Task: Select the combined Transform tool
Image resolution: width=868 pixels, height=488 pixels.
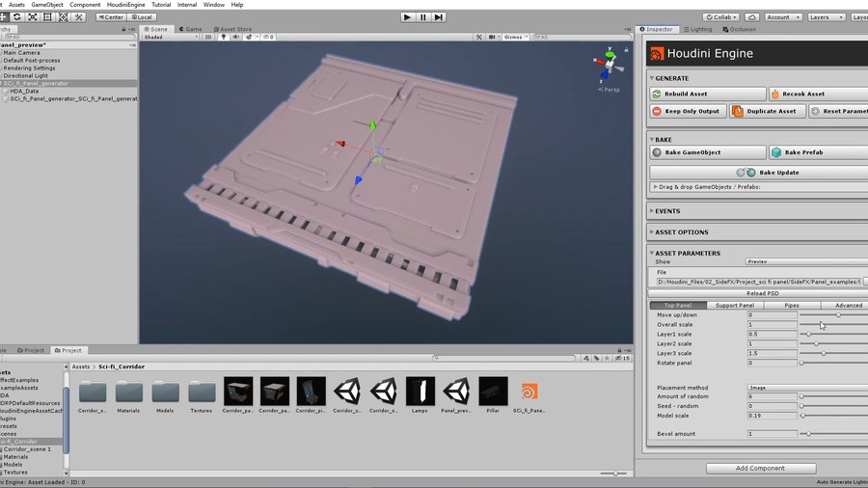Action: coord(63,17)
